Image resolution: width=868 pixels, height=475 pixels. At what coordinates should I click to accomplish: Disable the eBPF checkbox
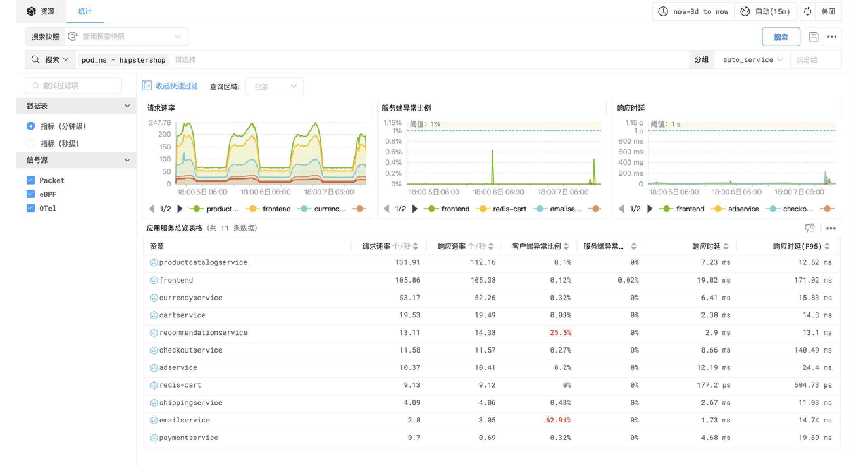(31, 194)
